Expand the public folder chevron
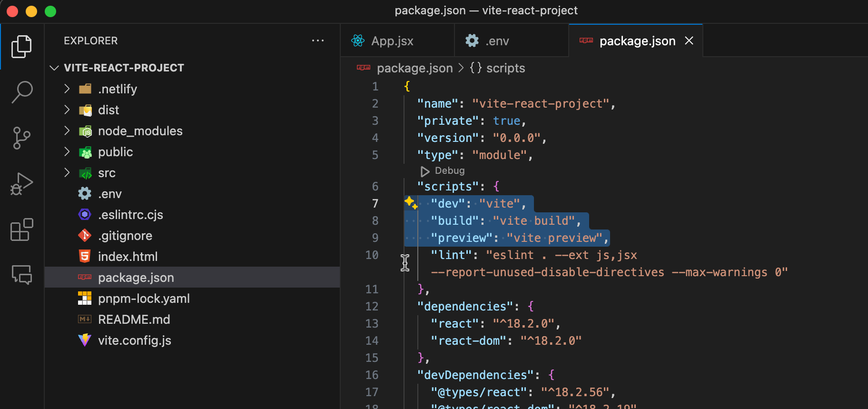This screenshot has width=868, height=409. (67, 152)
